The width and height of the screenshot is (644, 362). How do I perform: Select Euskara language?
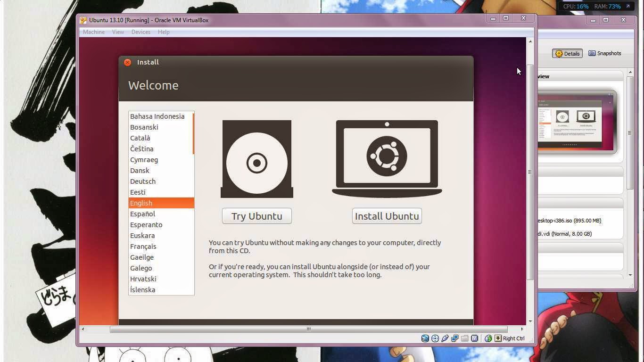tap(161, 236)
